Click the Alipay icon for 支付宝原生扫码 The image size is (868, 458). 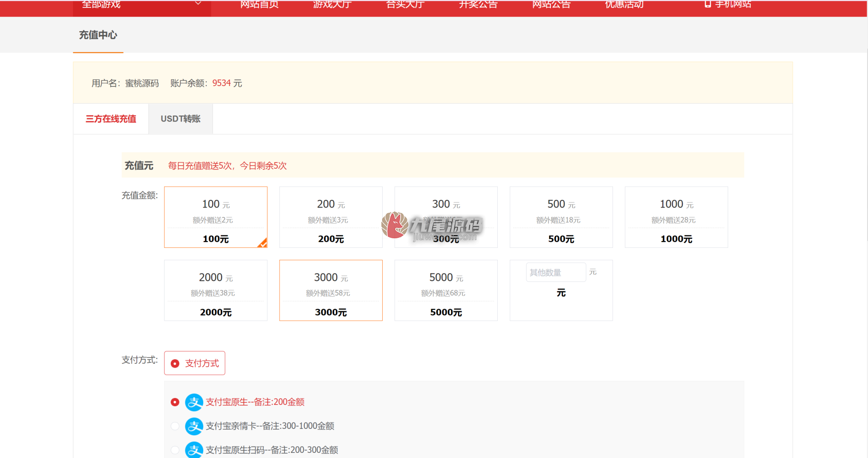click(194, 449)
